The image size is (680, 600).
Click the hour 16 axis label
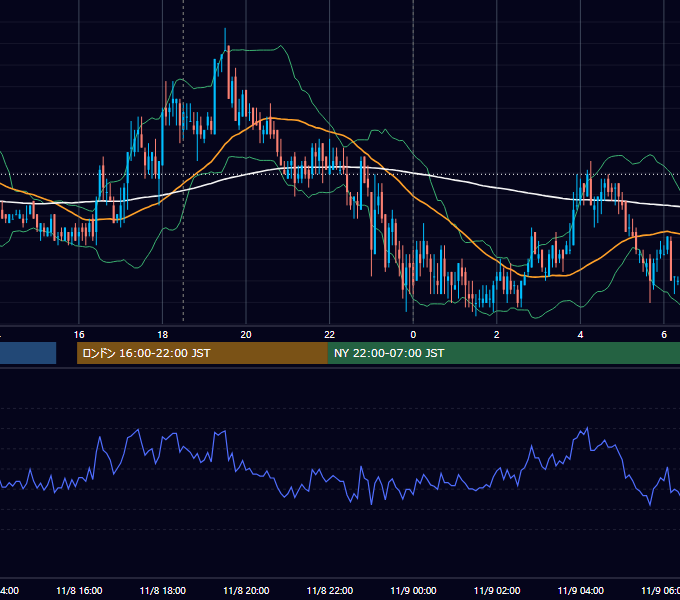click(x=79, y=334)
